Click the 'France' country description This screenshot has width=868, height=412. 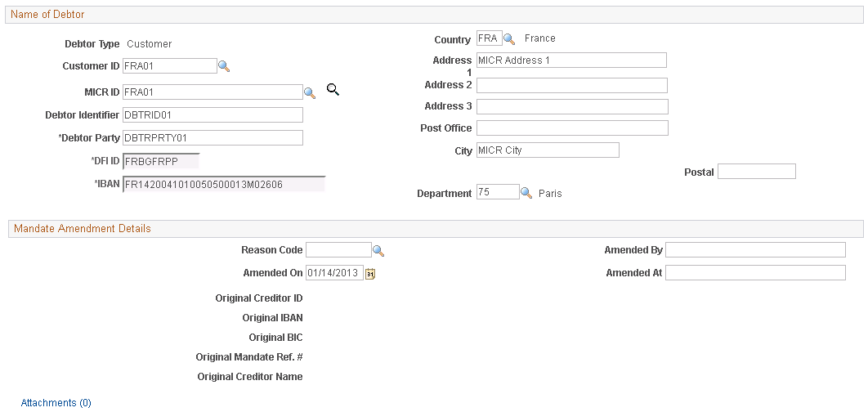tap(539, 38)
